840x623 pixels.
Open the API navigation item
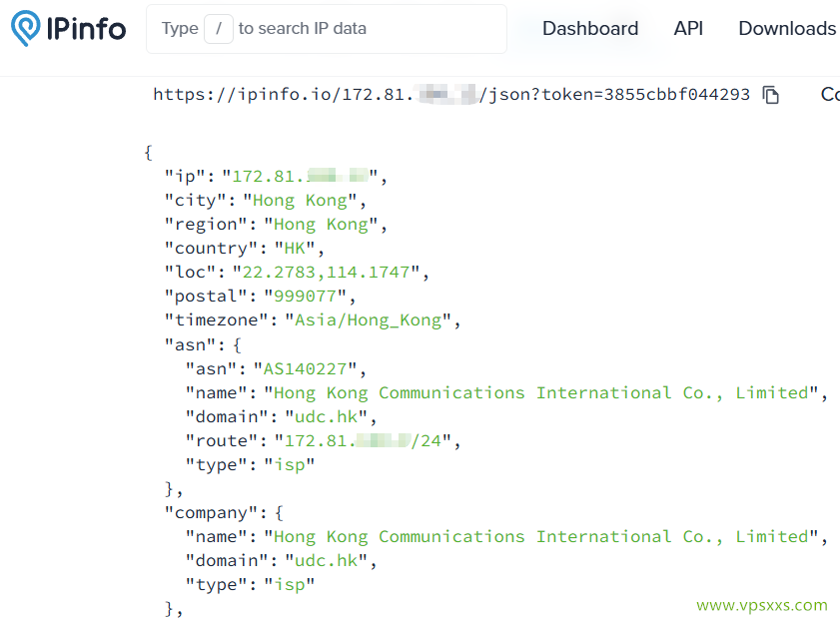pyautogui.click(x=688, y=29)
